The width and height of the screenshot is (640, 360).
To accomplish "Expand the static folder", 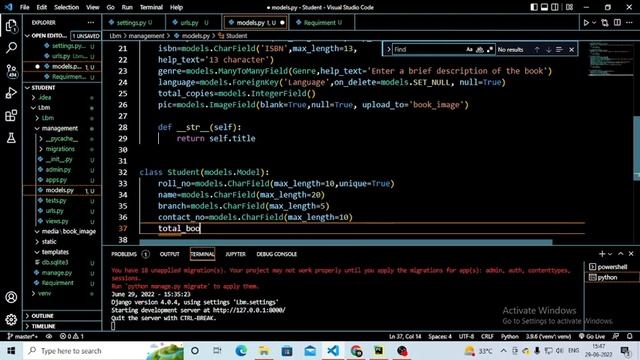I will pyautogui.click(x=37, y=242).
